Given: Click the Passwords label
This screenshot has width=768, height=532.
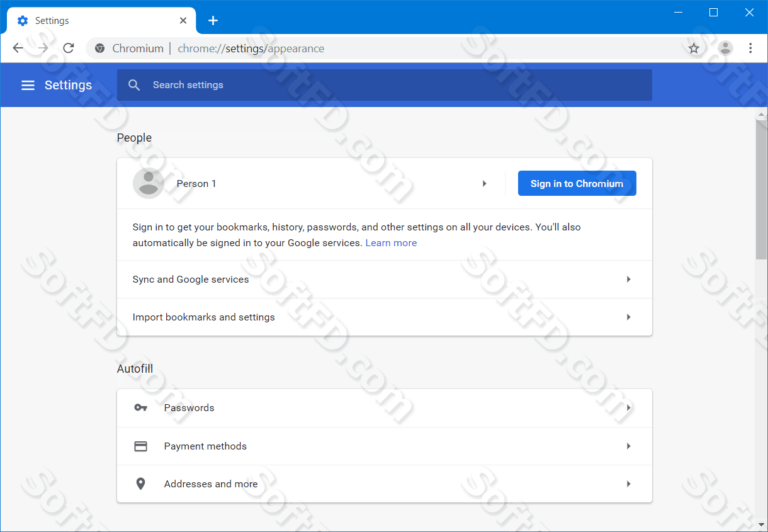Looking at the screenshot, I should pos(189,408).
